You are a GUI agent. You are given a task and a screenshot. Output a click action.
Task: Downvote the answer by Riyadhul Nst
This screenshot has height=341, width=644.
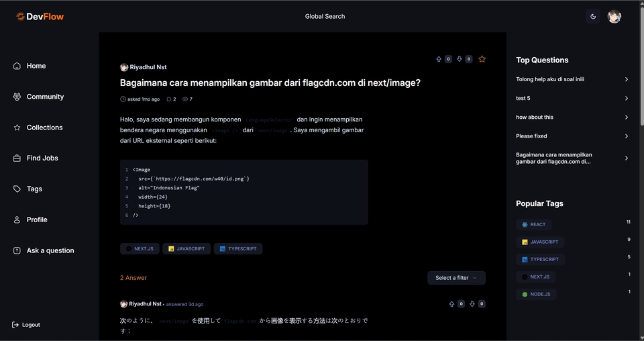coord(472,304)
